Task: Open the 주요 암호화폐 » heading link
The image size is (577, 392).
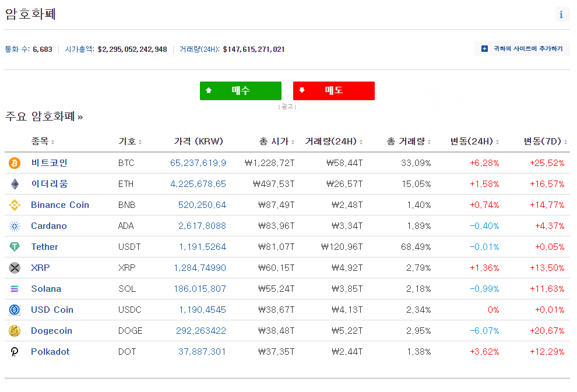Action: [44, 116]
